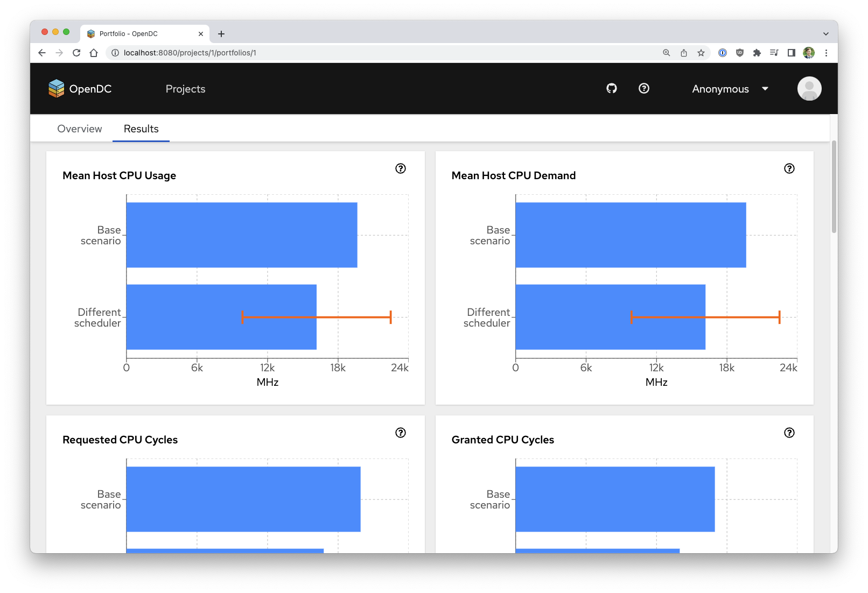Bookmark the page with the star icon

[701, 53]
